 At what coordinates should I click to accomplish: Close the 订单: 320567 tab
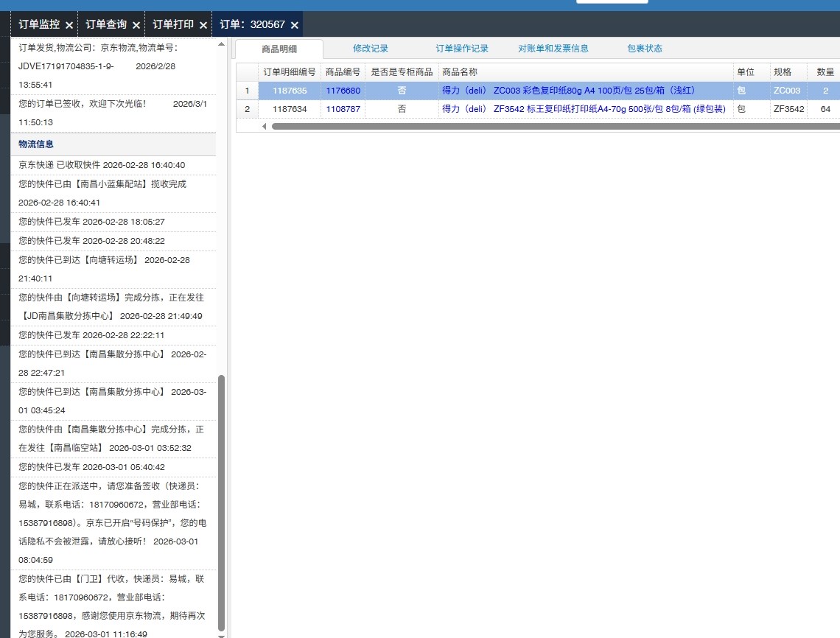[x=295, y=25]
